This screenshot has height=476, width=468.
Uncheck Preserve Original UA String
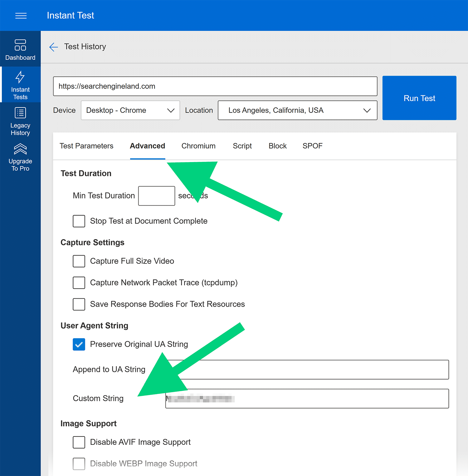pyautogui.click(x=79, y=344)
